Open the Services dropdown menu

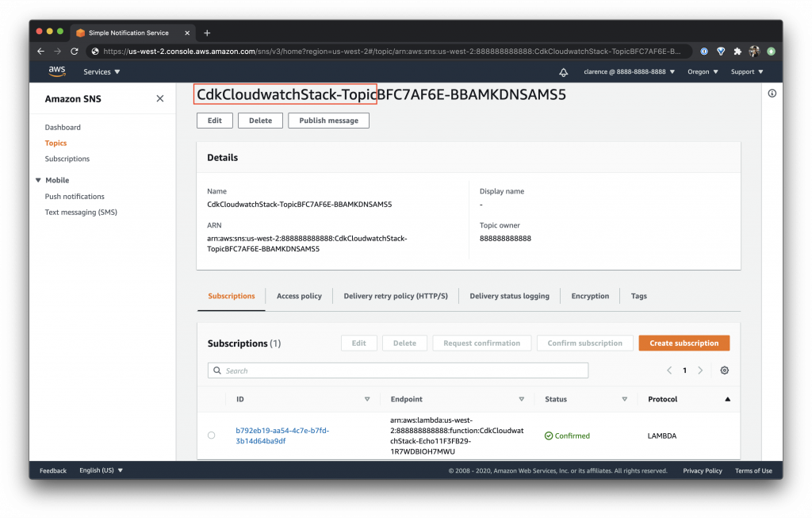(101, 72)
